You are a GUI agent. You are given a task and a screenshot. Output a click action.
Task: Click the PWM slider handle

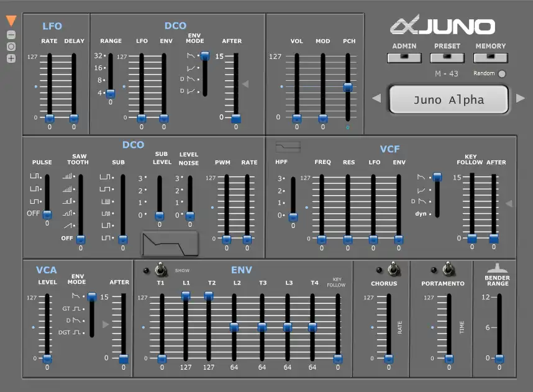(227, 240)
